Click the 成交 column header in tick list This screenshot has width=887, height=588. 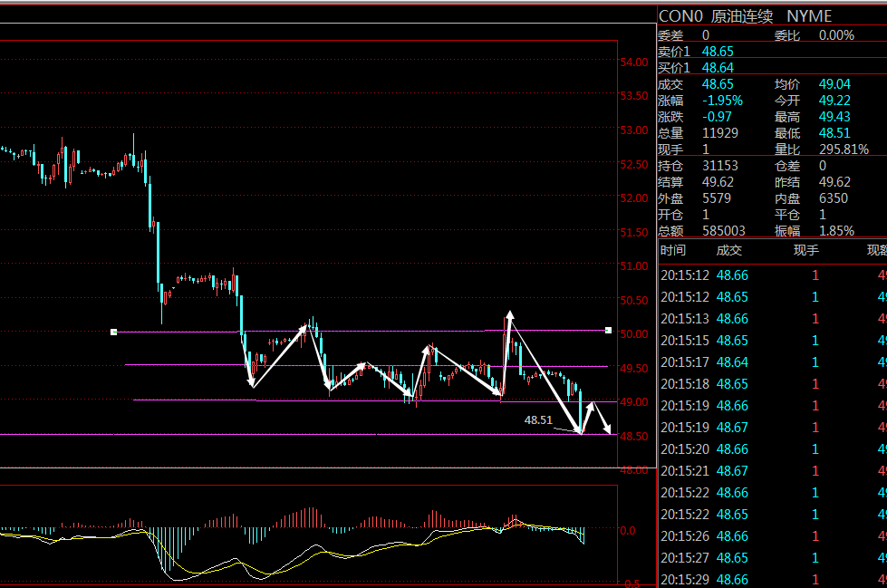point(728,250)
